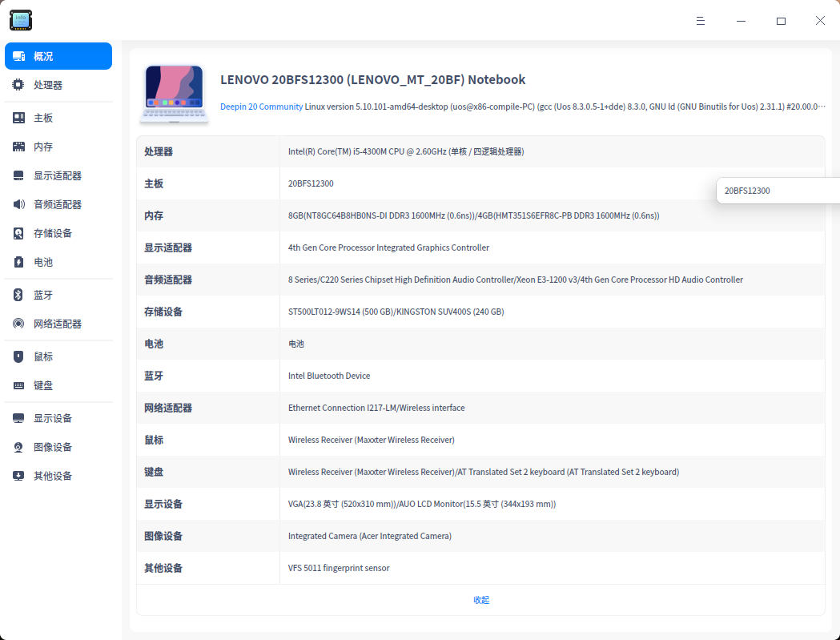Click the 内存 memory chip icon

coord(18,147)
